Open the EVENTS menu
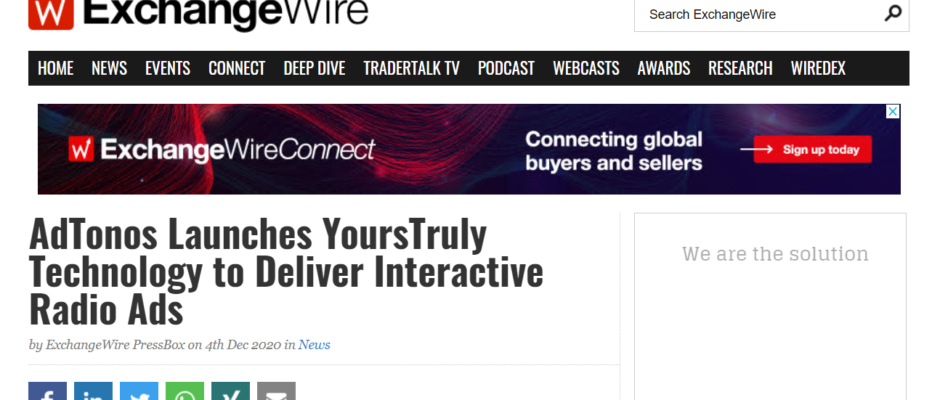 (167, 68)
